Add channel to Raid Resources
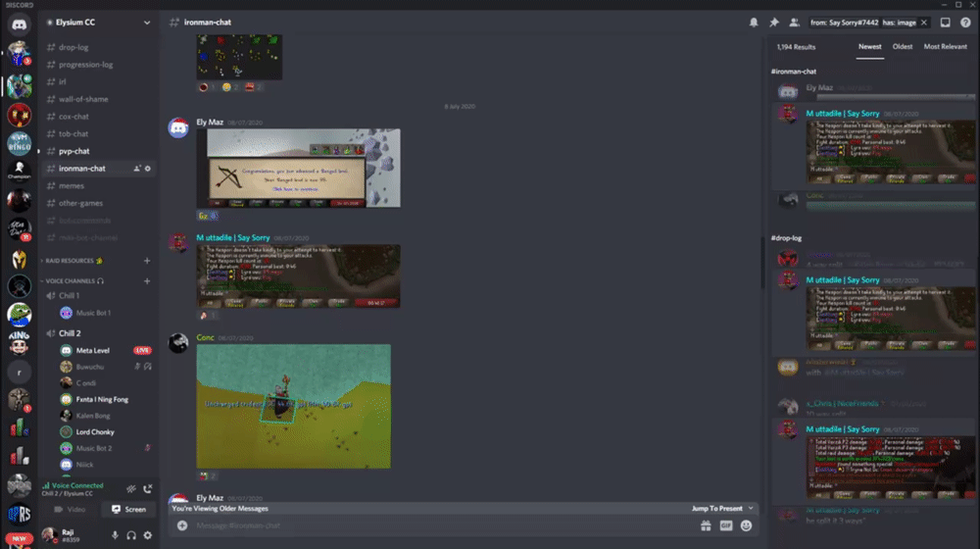 (x=147, y=261)
